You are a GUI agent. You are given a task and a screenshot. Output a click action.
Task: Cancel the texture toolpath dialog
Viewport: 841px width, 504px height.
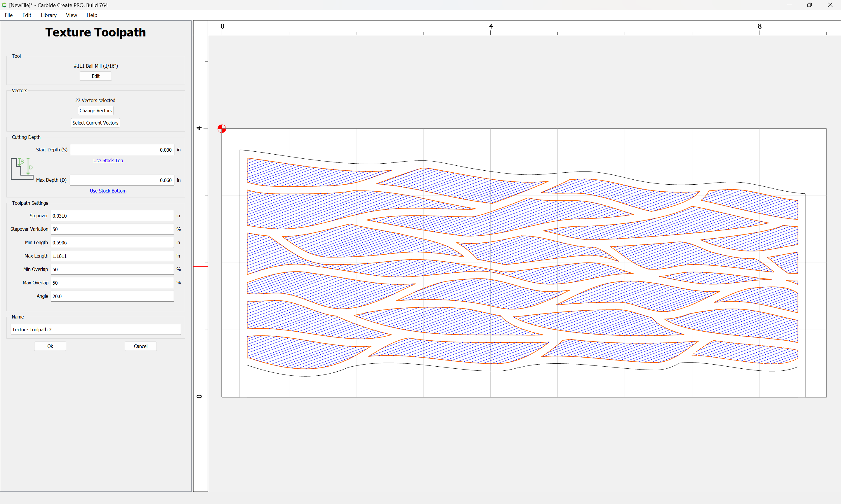[140, 346]
